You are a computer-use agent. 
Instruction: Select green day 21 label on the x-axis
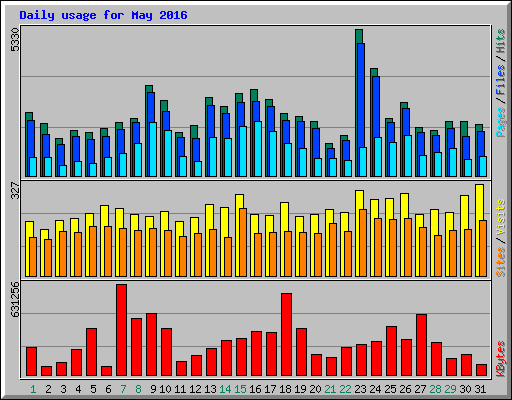330,389
